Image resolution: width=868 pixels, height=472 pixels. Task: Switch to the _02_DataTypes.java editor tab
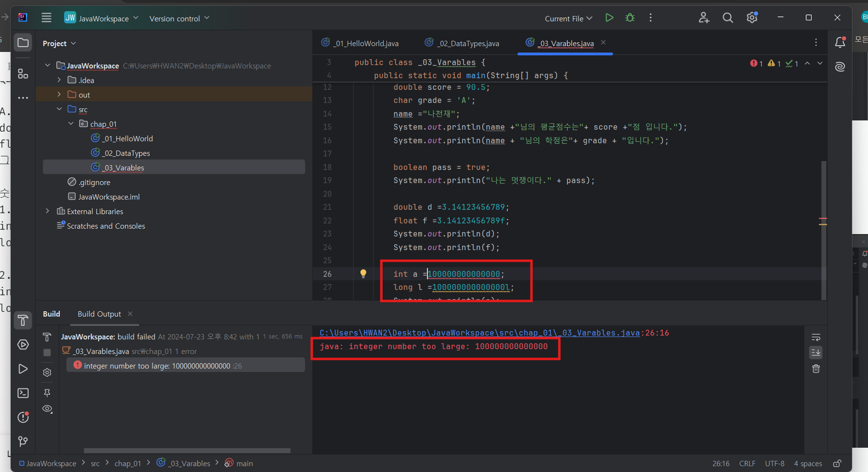click(x=462, y=43)
